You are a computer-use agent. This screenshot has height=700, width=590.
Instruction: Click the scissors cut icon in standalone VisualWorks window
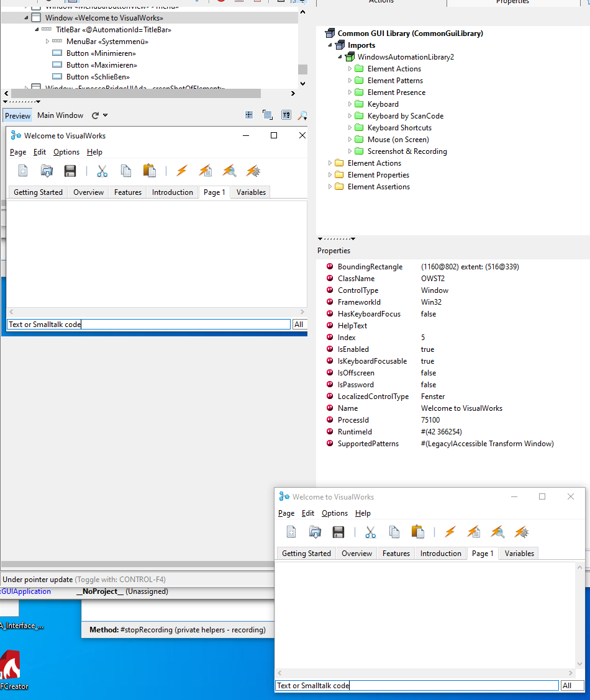(371, 532)
